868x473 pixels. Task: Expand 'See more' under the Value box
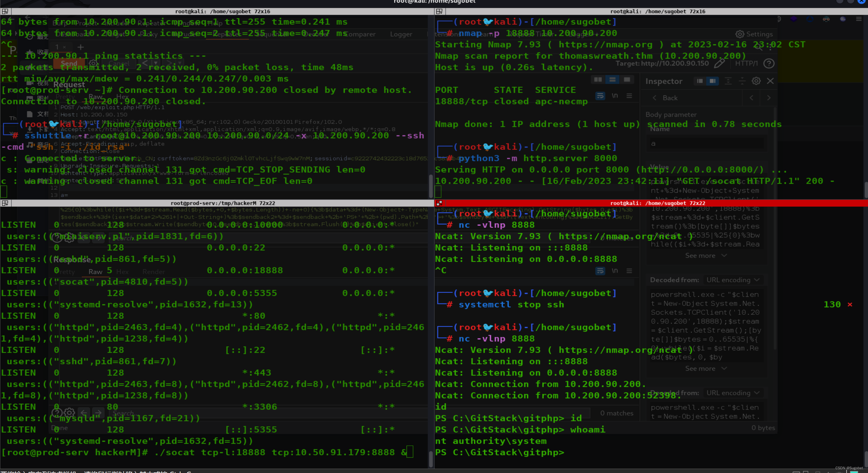(x=706, y=256)
